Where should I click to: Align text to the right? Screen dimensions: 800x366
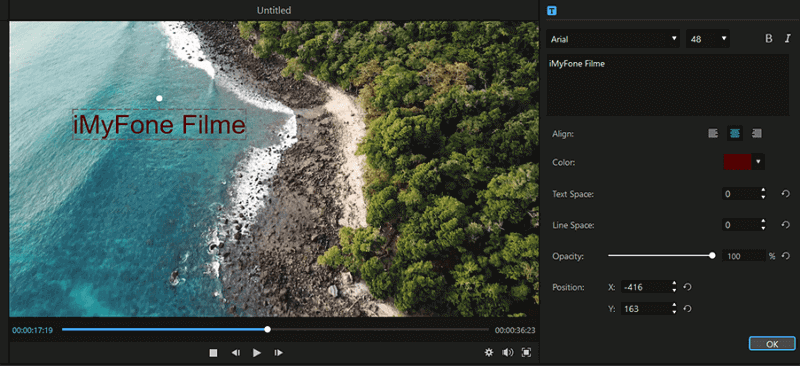[757, 134]
